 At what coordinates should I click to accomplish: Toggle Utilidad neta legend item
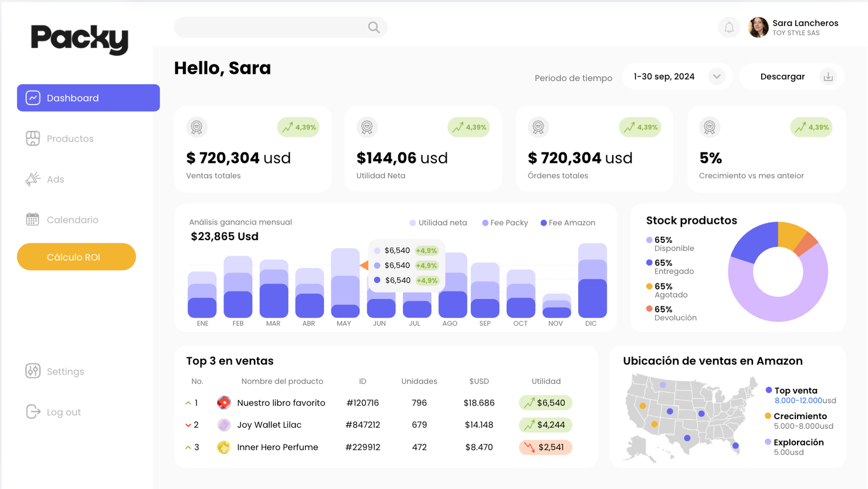438,223
